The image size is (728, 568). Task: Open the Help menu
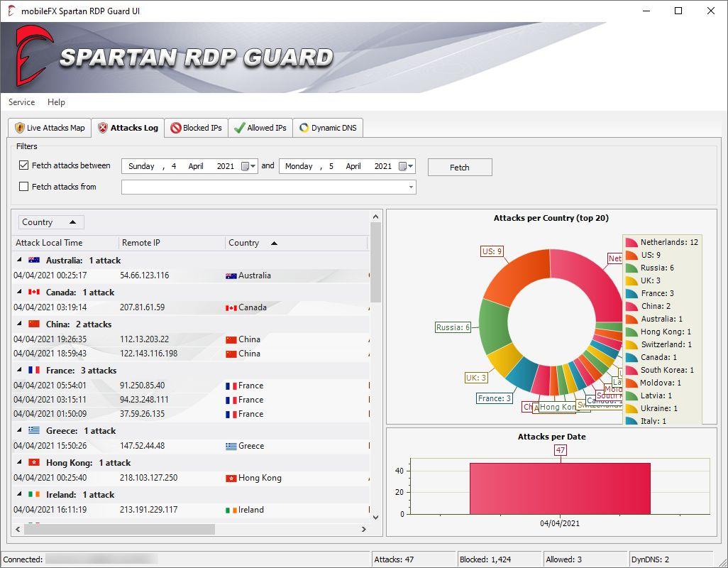click(x=56, y=102)
